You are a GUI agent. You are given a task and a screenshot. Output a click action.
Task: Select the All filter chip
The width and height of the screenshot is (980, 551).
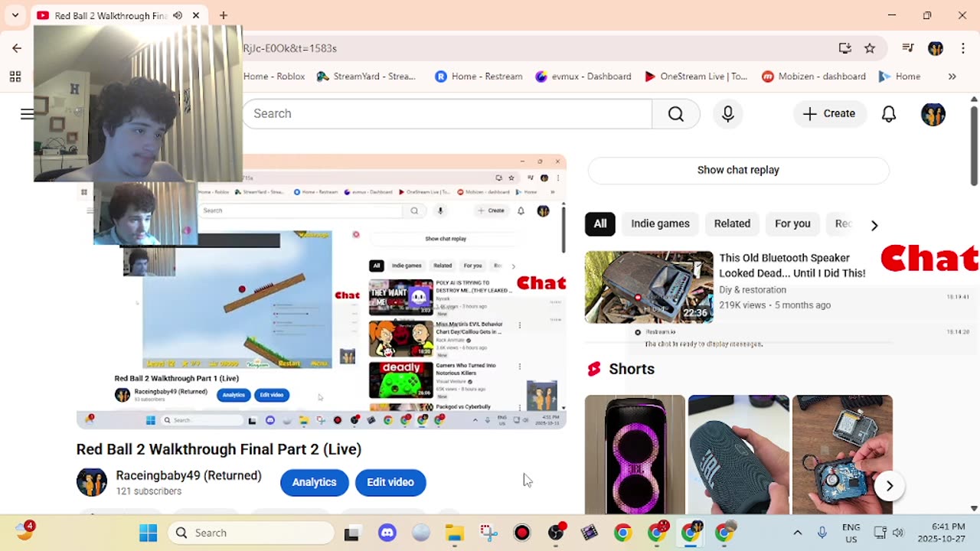(x=600, y=223)
